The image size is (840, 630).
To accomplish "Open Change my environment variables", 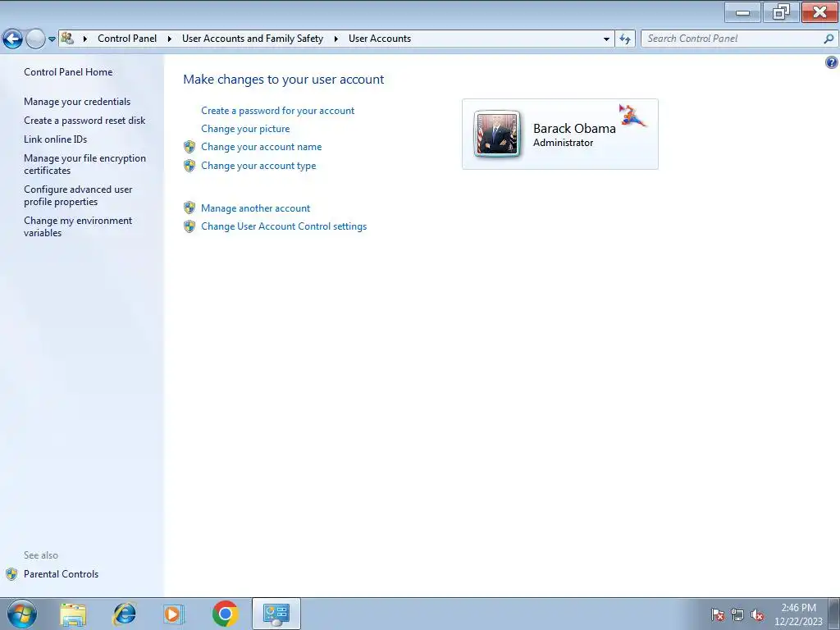I will click(x=78, y=226).
